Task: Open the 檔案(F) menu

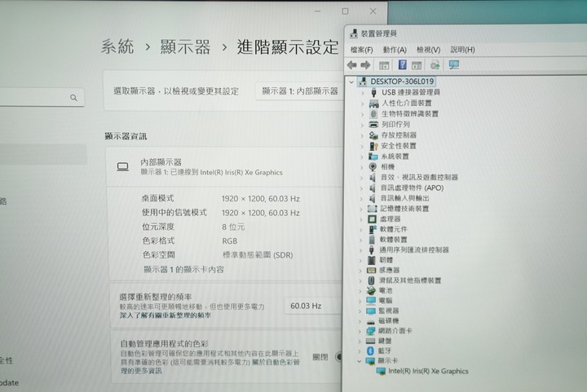Action: pos(361,50)
